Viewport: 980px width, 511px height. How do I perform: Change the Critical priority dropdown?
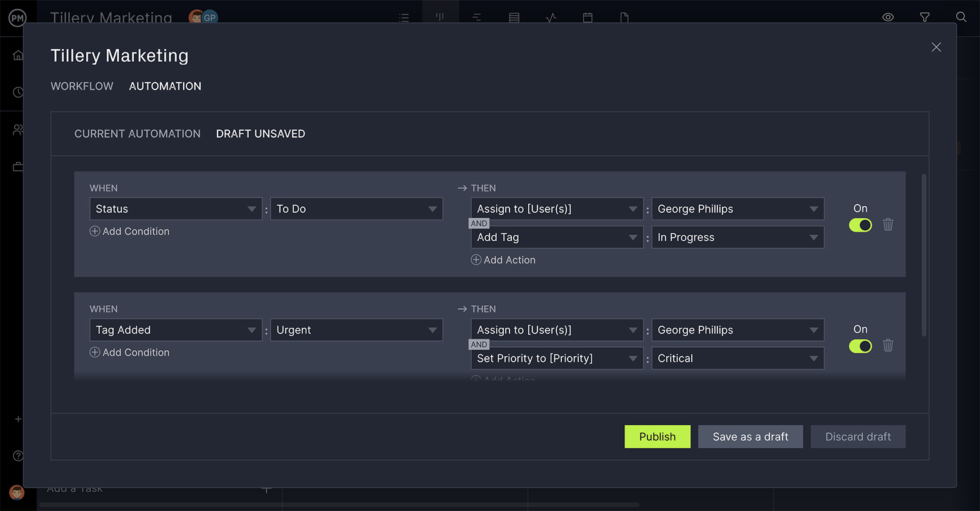(737, 358)
